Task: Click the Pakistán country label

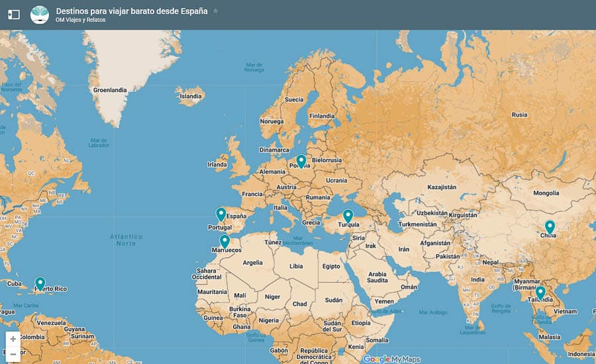Action: point(448,257)
